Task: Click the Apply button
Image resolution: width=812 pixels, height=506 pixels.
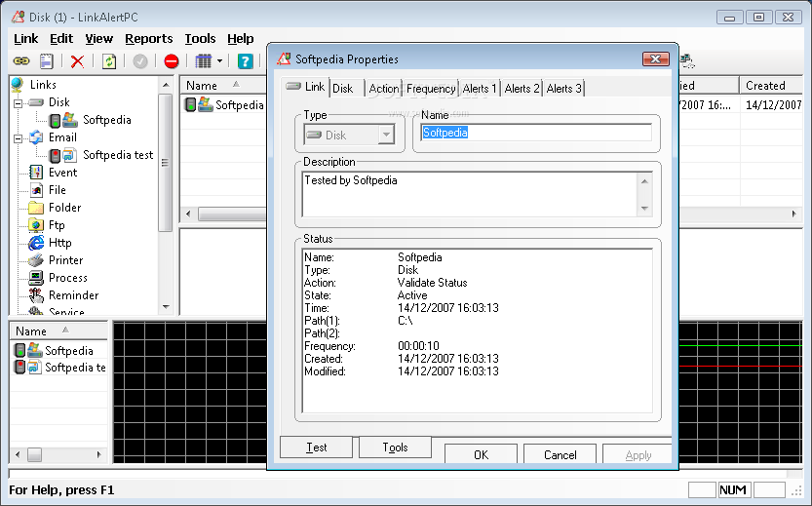Action: (x=638, y=454)
